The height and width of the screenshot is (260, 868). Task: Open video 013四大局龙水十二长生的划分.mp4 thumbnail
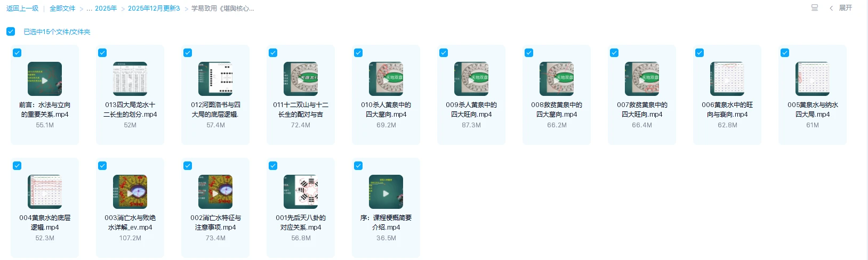point(130,79)
